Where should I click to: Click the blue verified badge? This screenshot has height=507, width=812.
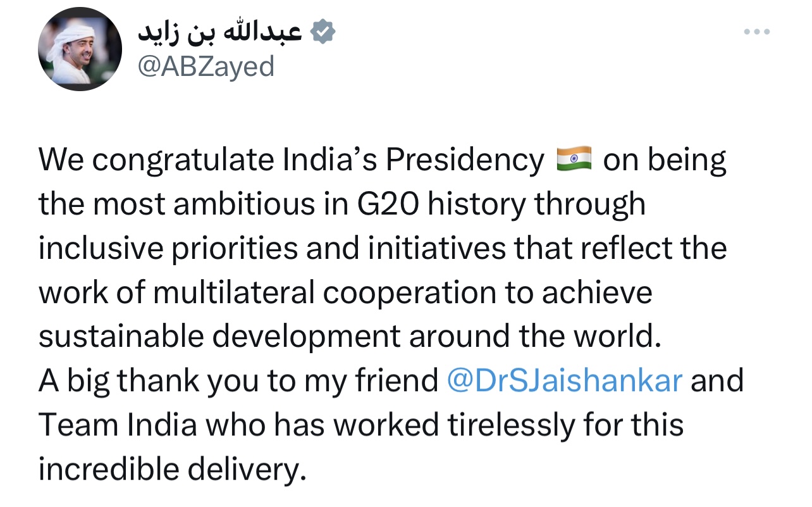[x=323, y=32]
